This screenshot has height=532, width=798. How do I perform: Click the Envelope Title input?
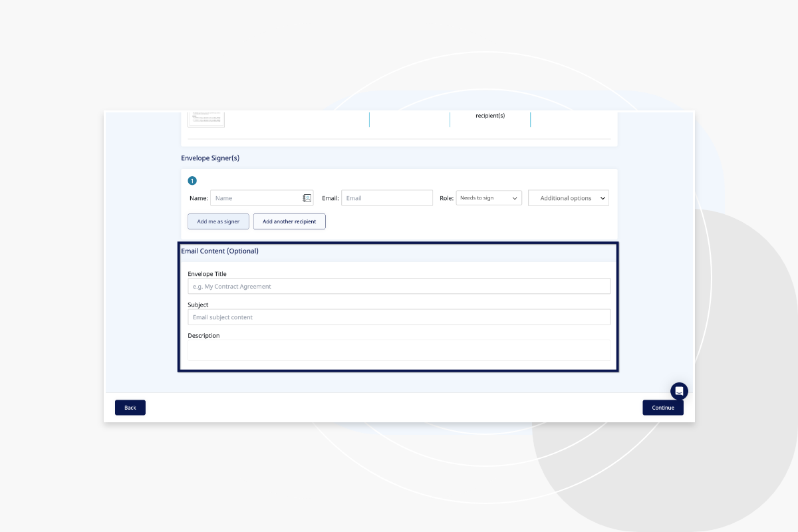(398, 285)
